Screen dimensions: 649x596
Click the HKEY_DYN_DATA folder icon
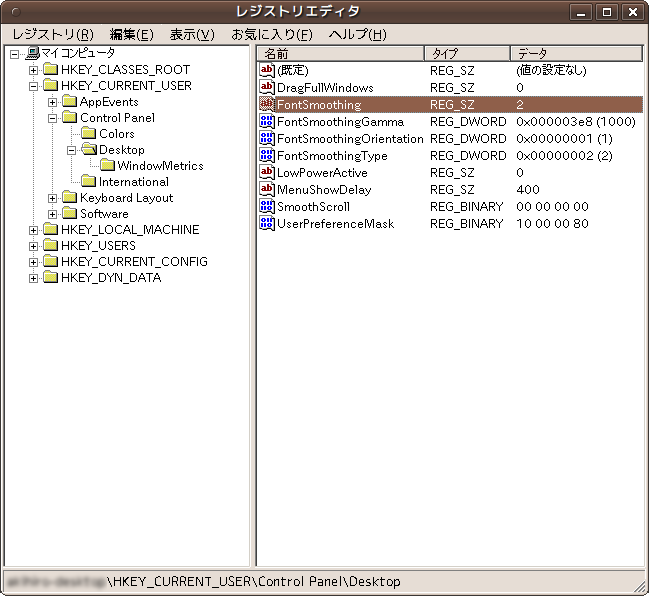click(51, 277)
